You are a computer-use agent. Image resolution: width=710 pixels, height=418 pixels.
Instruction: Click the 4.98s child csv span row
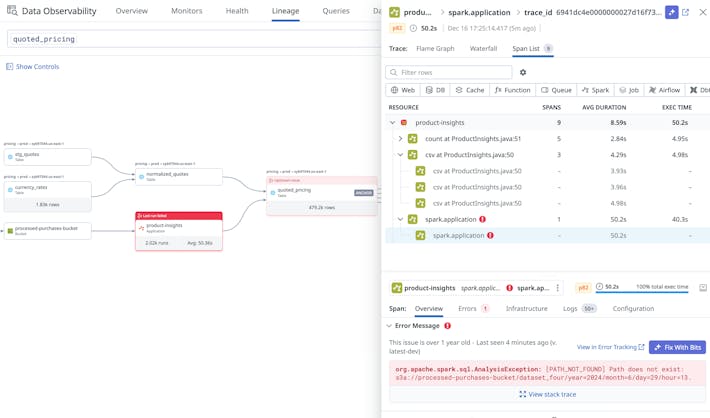pyautogui.click(x=547, y=203)
